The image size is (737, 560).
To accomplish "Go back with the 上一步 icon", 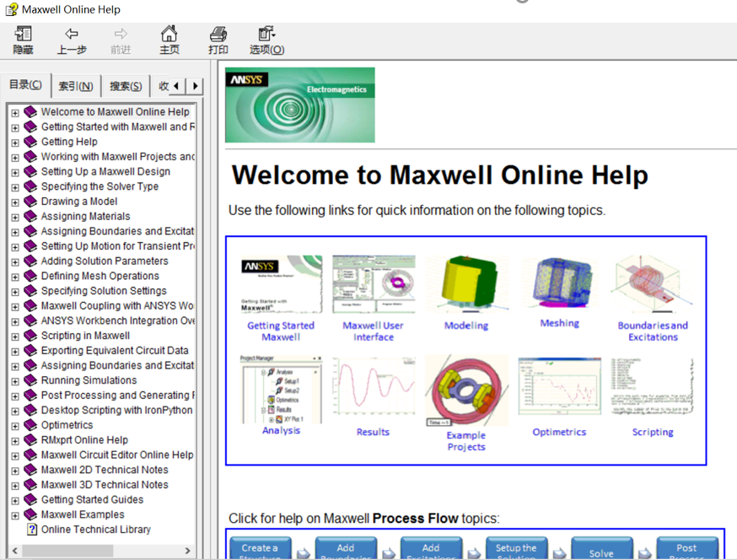I will [72, 34].
